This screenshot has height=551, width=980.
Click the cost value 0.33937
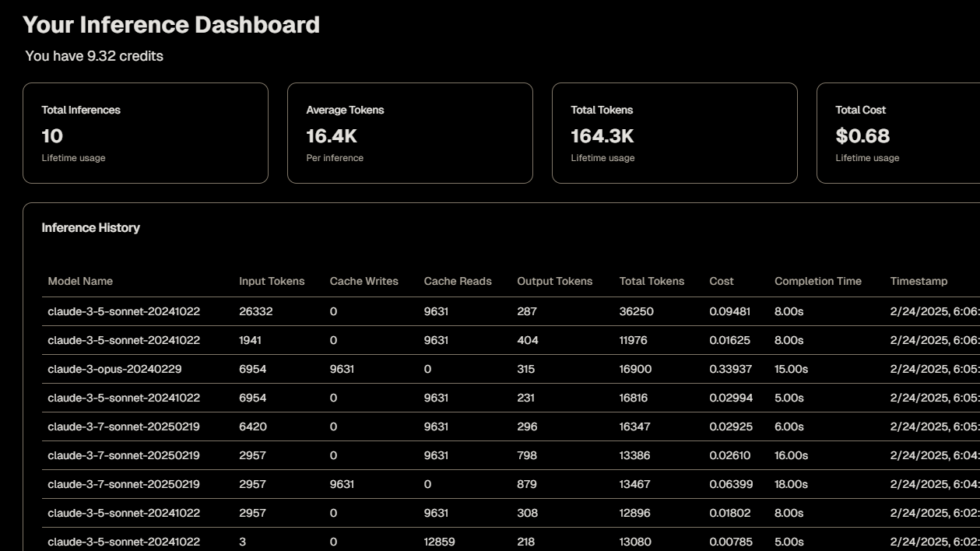coord(731,369)
